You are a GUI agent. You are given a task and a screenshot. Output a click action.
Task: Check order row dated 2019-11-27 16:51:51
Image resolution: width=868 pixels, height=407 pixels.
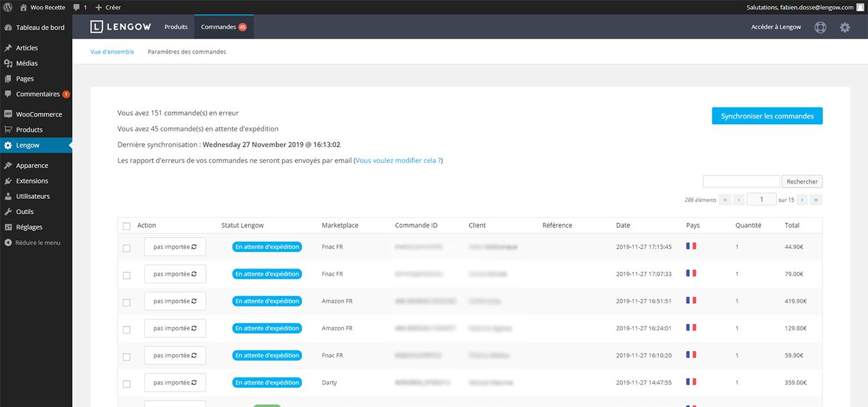127,302
